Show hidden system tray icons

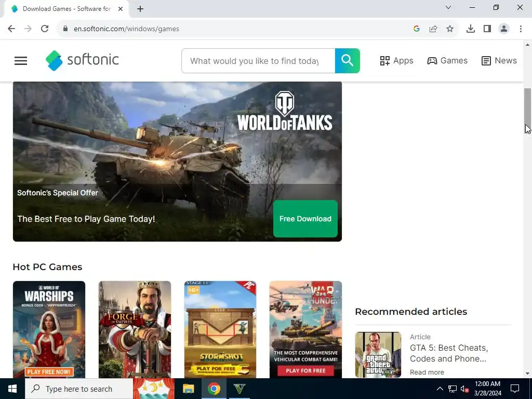point(440,389)
